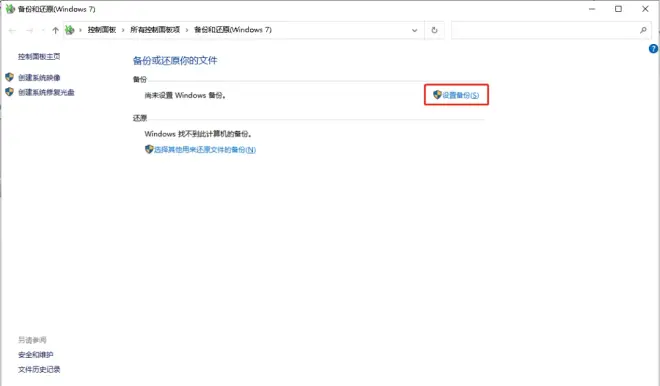This screenshot has height=386, width=660.
Task: Select 备份和还原(Windows 7) breadcrumb item
Action: pyautogui.click(x=233, y=30)
